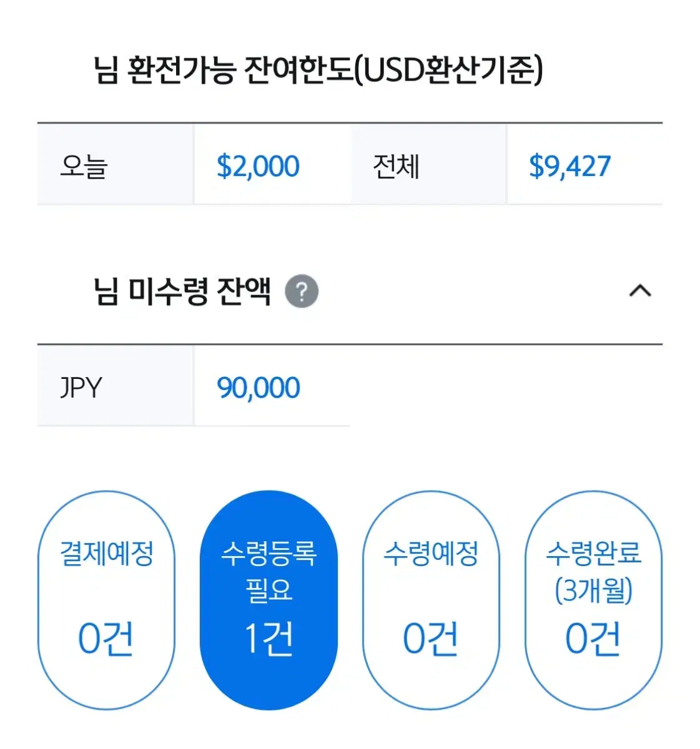
Task: Select the 수령완료 (3개월) 0건 filter
Action: [x=593, y=600]
